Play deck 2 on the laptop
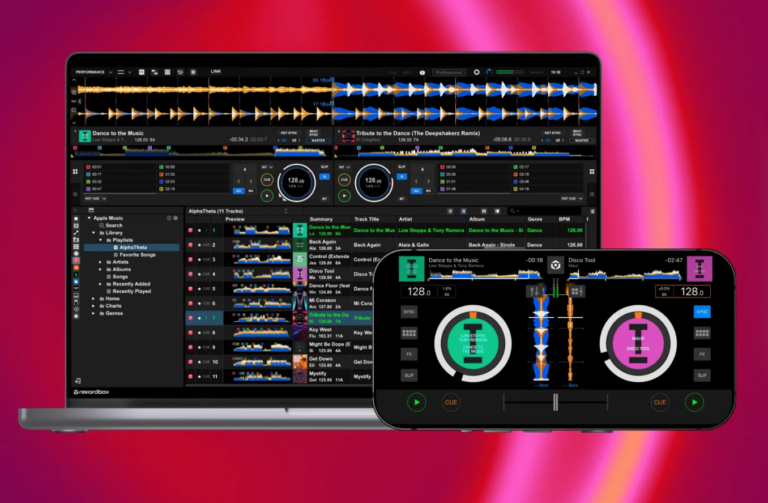This screenshot has height=503, width=768. 344,195
